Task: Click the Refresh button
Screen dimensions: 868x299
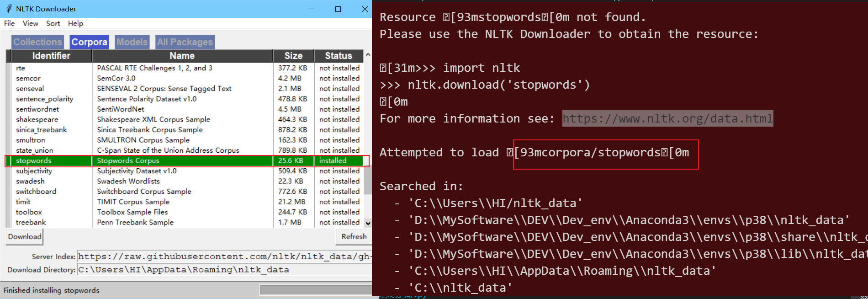Action: [x=354, y=236]
